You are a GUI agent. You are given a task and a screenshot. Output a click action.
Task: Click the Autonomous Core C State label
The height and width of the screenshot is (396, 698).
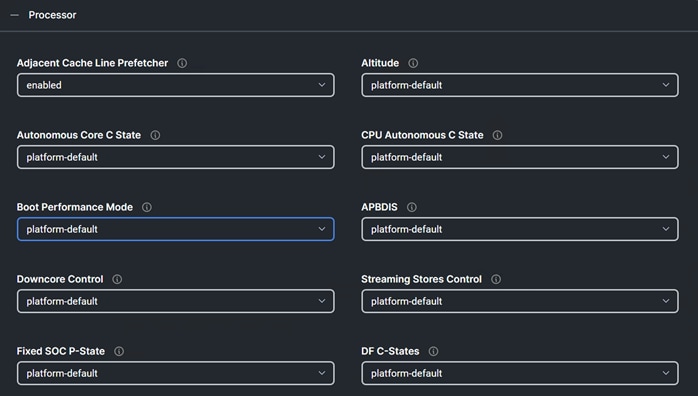coord(79,135)
